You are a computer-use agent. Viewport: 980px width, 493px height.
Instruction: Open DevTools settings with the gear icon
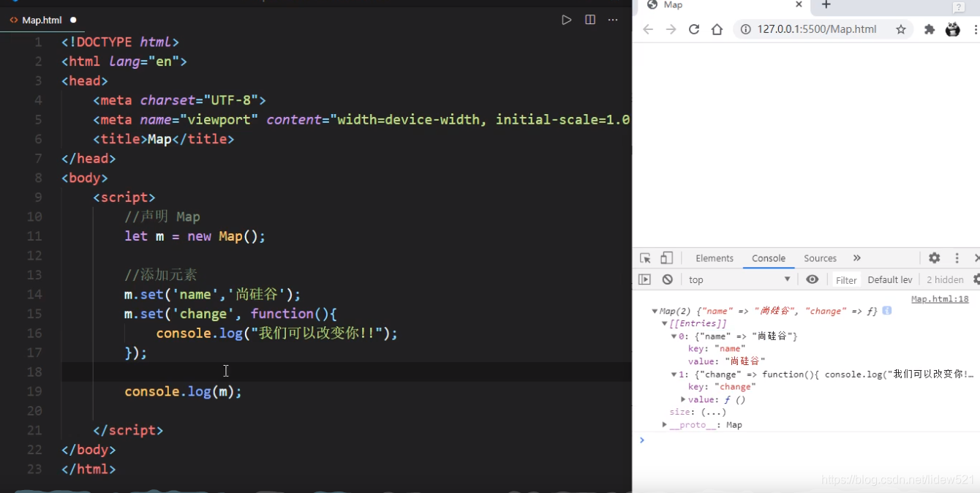pyautogui.click(x=935, y=257)
